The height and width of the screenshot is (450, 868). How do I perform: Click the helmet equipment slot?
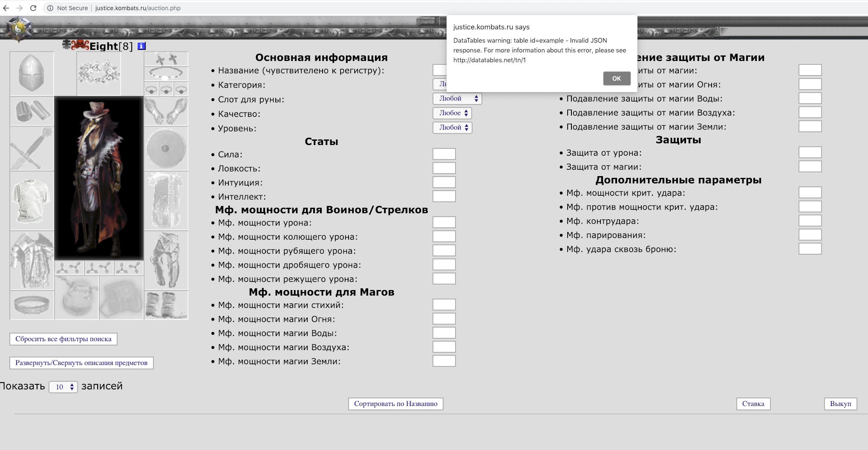click(x=32, y=73)
